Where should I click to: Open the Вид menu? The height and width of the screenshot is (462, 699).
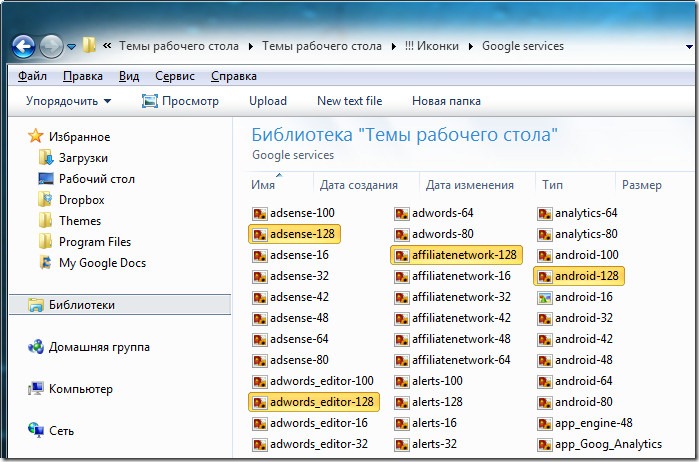click(129, 76)
